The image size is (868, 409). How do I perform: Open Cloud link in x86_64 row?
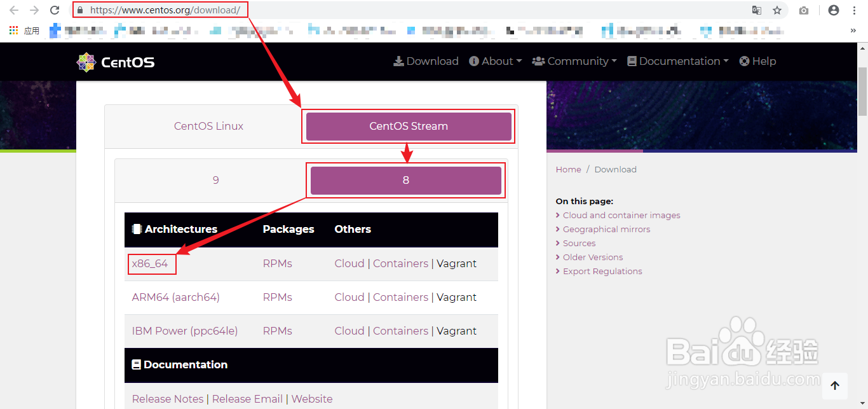pos(349,263)
